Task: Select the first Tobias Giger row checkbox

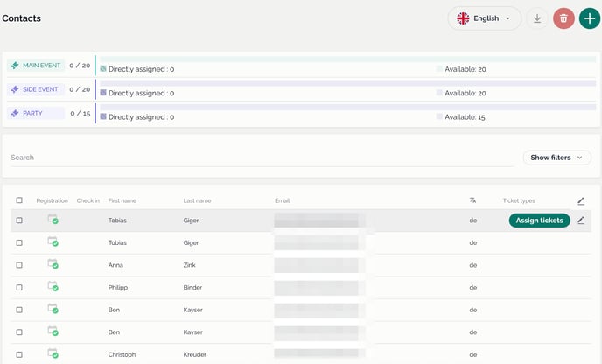Action: 19,220
